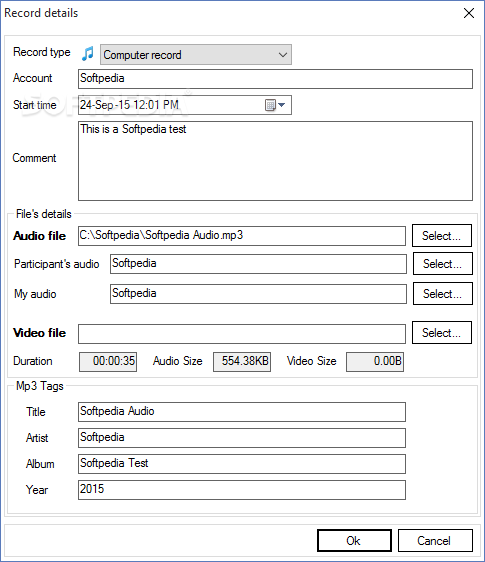Click the Year label in Mp3 Tags
The image size is (485, 562).
pyautogui.click(x=37, y=490)
